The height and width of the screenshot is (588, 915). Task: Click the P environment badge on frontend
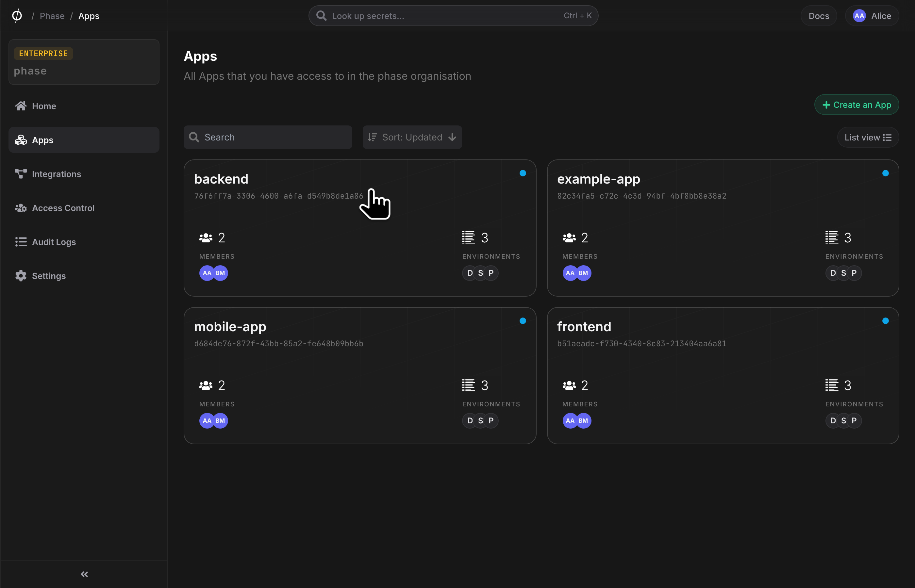(x=854, y=421)
